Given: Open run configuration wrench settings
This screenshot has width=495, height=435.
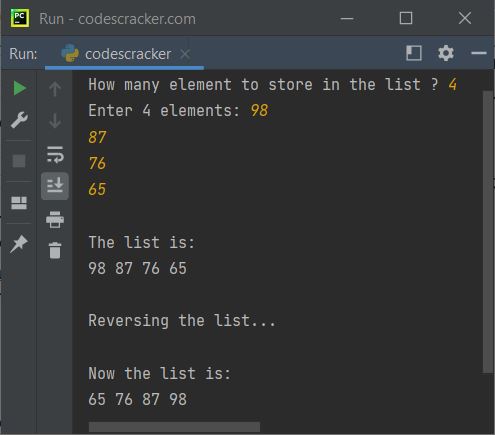Looking at the screenshot, I should coord(19,120).
